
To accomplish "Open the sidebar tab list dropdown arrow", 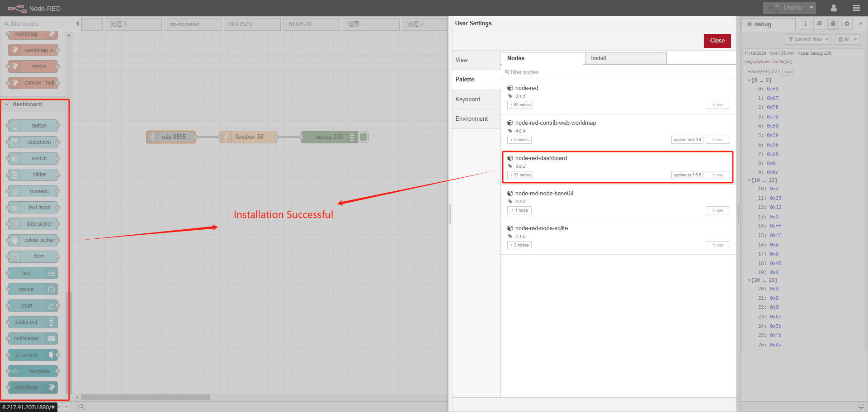I will (860, 24).
